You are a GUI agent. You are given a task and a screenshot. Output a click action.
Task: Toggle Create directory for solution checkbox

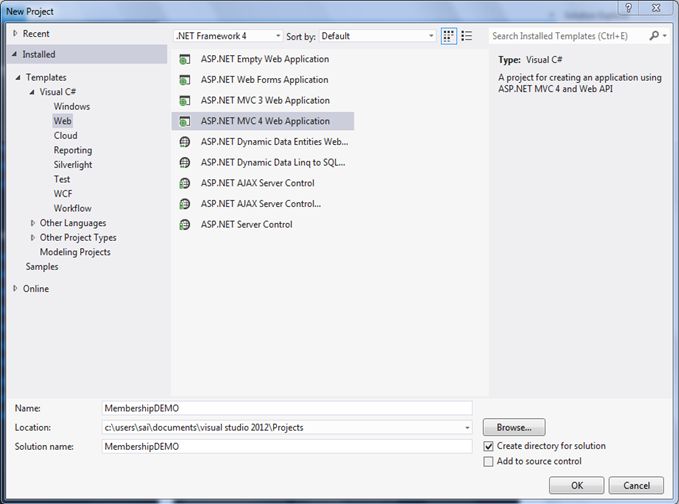(488, 446)
